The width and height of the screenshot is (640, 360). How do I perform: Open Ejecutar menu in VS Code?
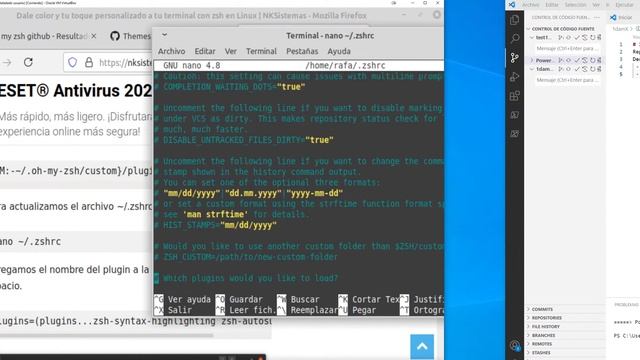[624, 5]
